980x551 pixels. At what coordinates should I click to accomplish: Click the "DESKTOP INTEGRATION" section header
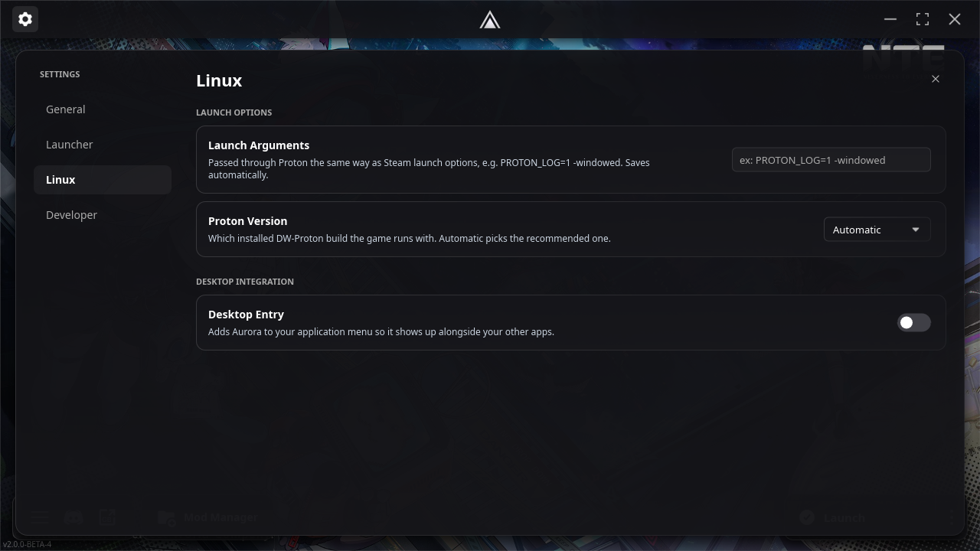[x=245, y=282]
